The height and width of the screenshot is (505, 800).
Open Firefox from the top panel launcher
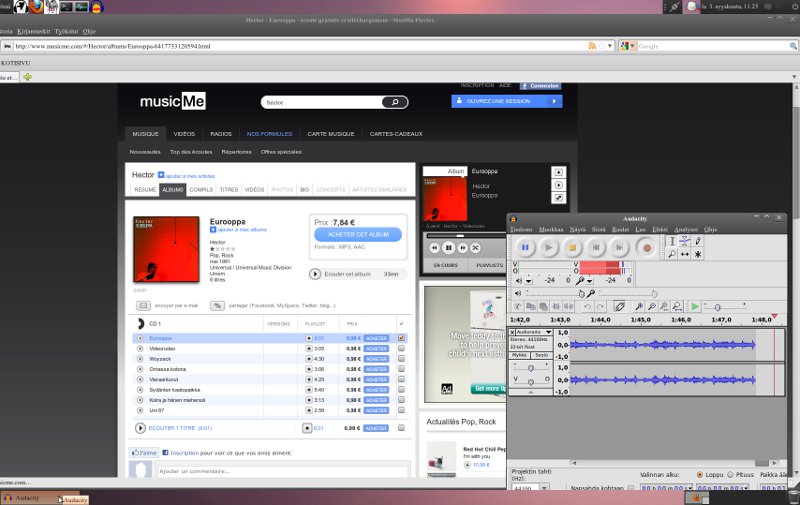36,7
